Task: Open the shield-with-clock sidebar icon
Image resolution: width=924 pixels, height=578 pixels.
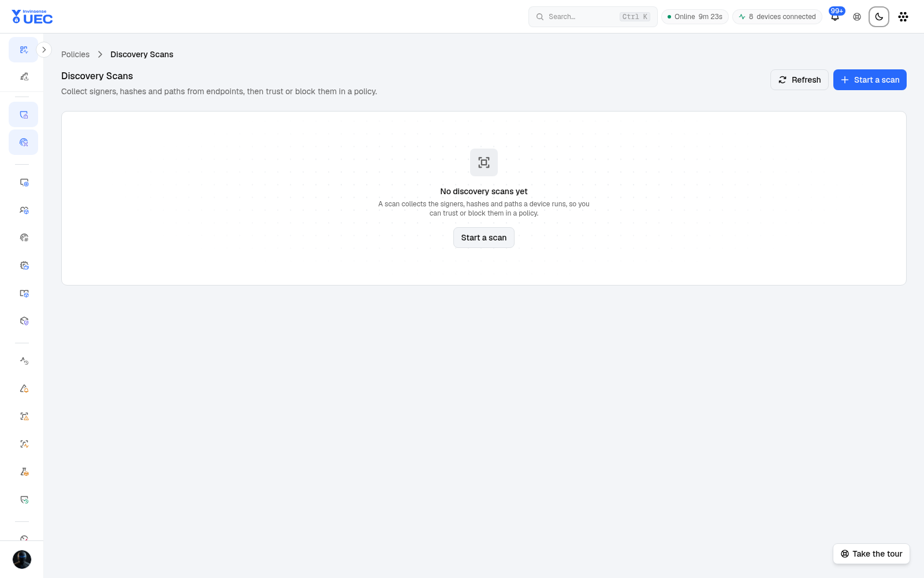Action: pos(24,499)
